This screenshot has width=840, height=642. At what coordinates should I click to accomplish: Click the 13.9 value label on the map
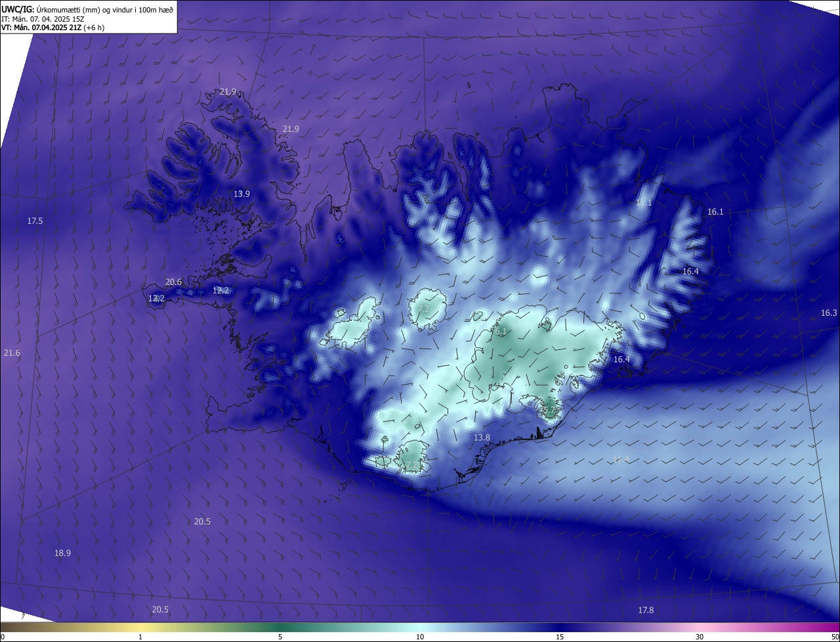(242, 194)
